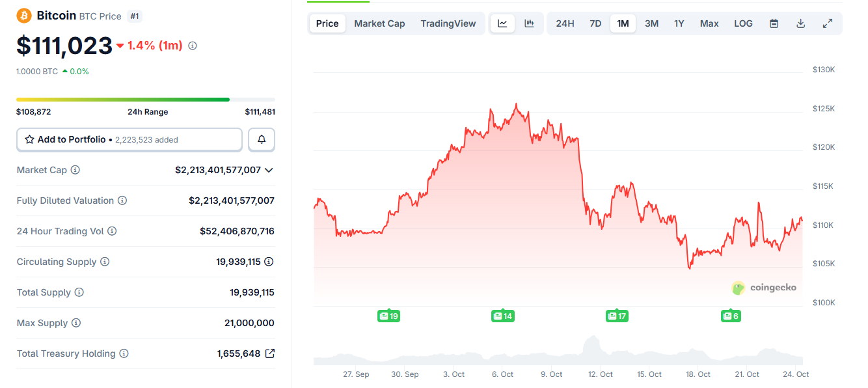Open the calendar date range picker
The width and height of the screenshot is (868, 388).
[x=774, y=23]
